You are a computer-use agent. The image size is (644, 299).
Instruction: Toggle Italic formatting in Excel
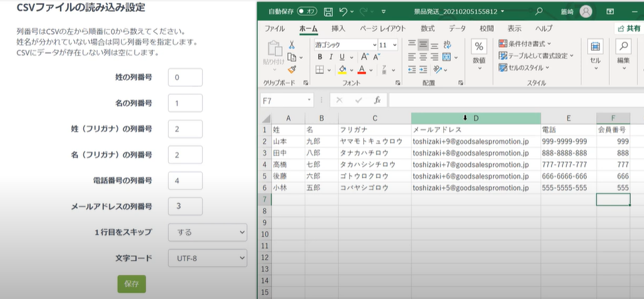(330, 57)
